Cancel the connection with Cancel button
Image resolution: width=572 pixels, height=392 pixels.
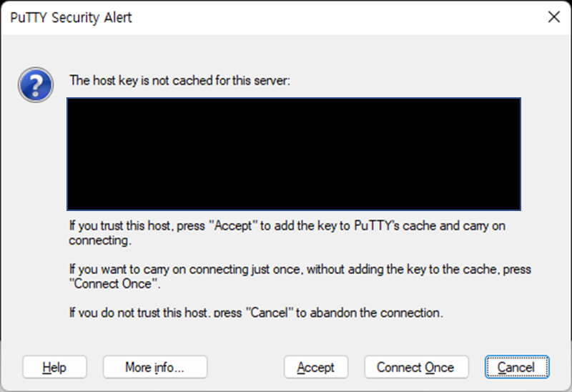(517, 367)
